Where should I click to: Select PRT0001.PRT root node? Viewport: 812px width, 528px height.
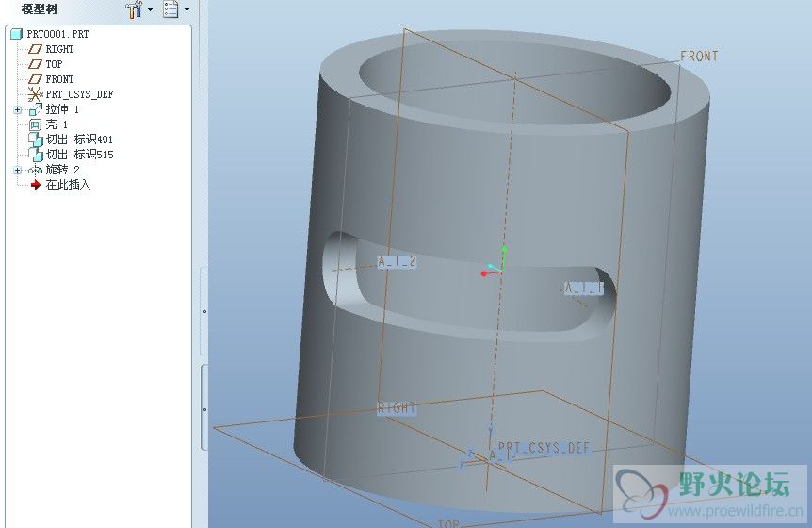click(57, 34)
